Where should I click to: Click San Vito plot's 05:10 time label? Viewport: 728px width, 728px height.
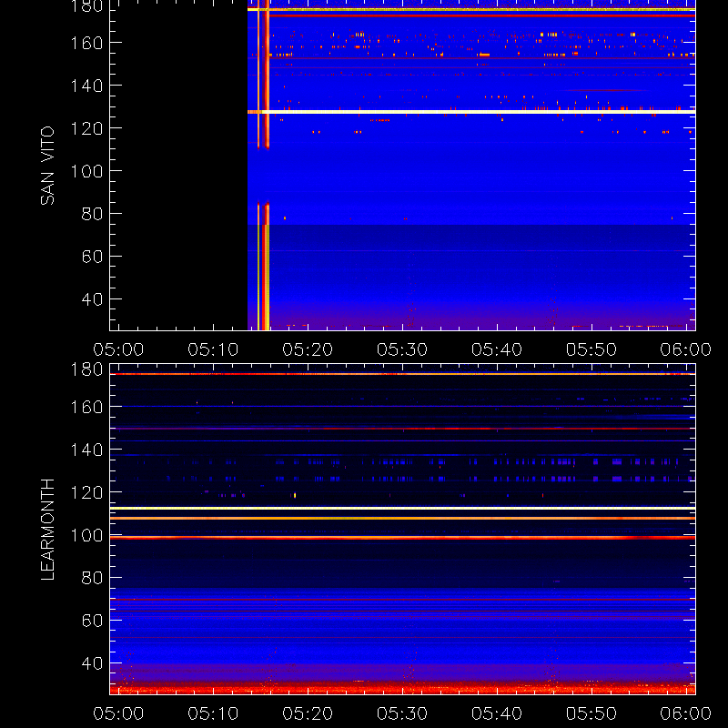(213, 349)
